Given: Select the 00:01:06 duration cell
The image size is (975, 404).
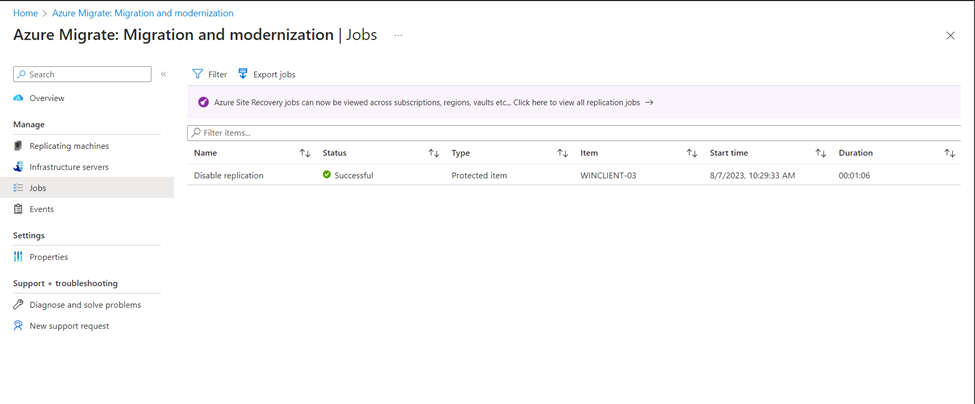Looking at the screenshot, I should coord(854,175).
